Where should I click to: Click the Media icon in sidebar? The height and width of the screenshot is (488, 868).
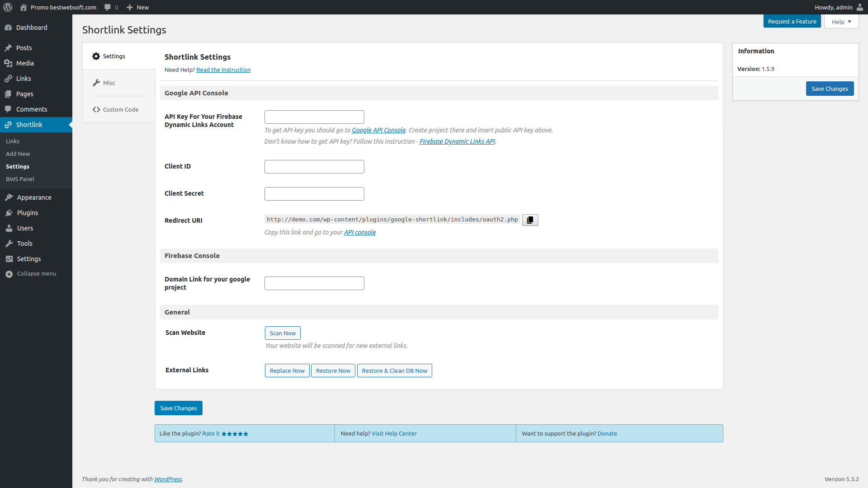pos(8,63)
